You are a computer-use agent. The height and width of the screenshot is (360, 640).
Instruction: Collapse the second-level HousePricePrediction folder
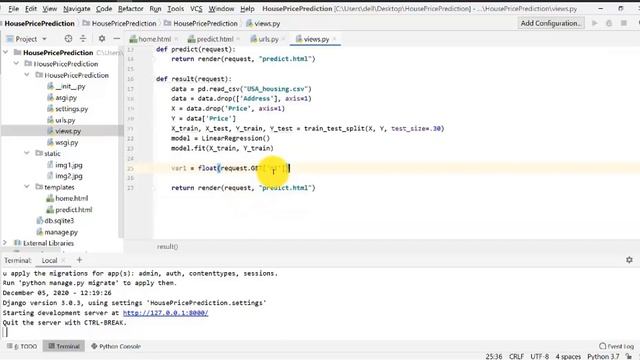click(16, 64)
